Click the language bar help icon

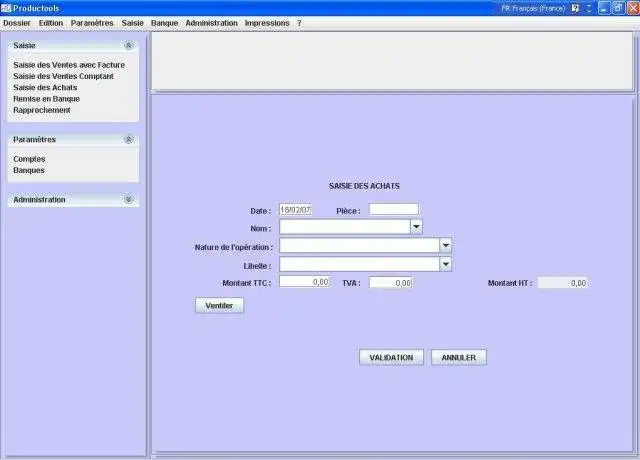576,8
